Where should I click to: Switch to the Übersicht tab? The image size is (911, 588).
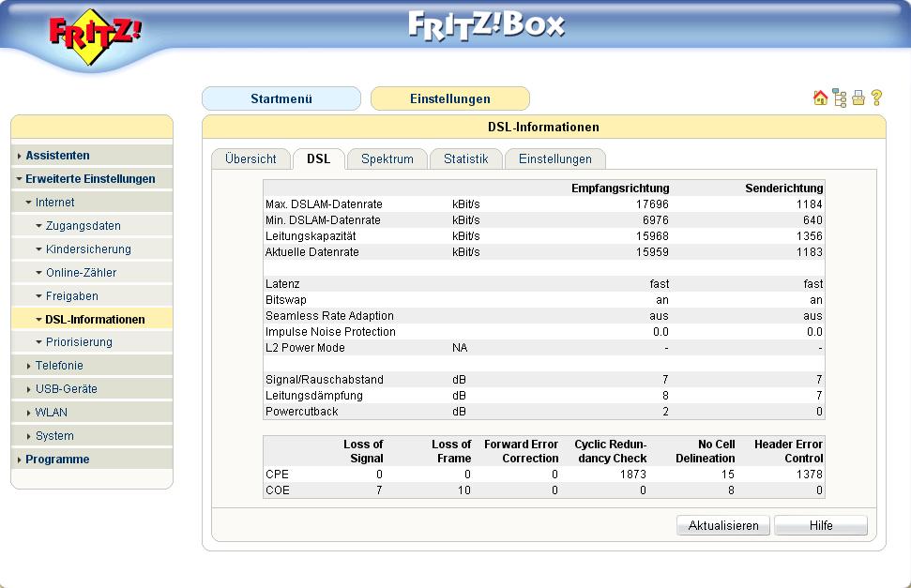[251, 158]
